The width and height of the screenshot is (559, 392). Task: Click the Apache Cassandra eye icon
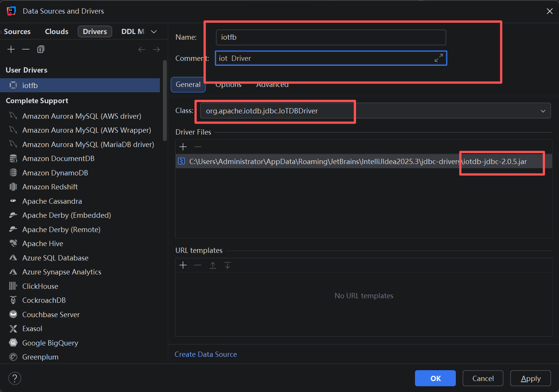(x=13, y=201)
